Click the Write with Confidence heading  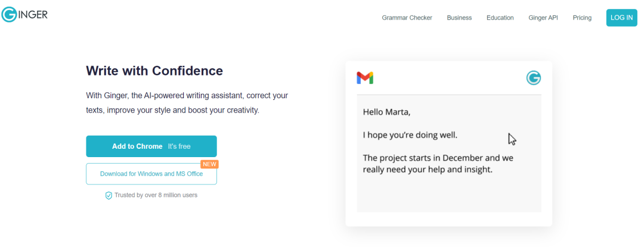pos(154,71)
